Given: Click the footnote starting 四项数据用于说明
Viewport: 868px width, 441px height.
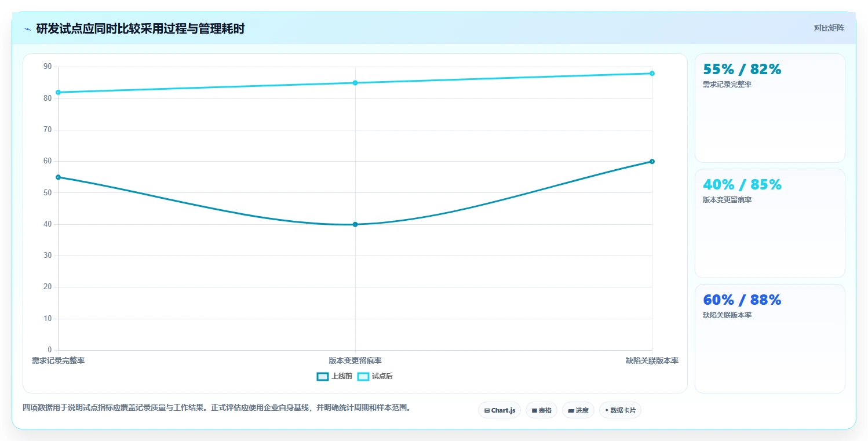Looking at the screenshot, I should click(x=217, y=407).
